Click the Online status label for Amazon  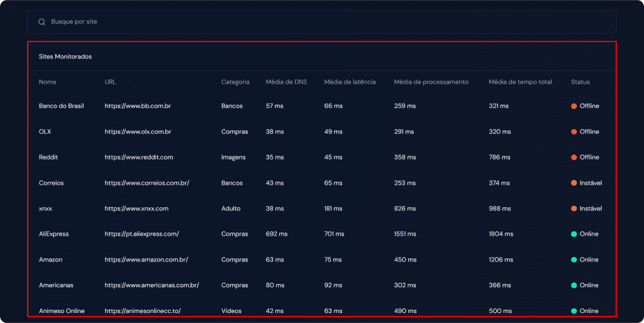(x=589, y=260)
